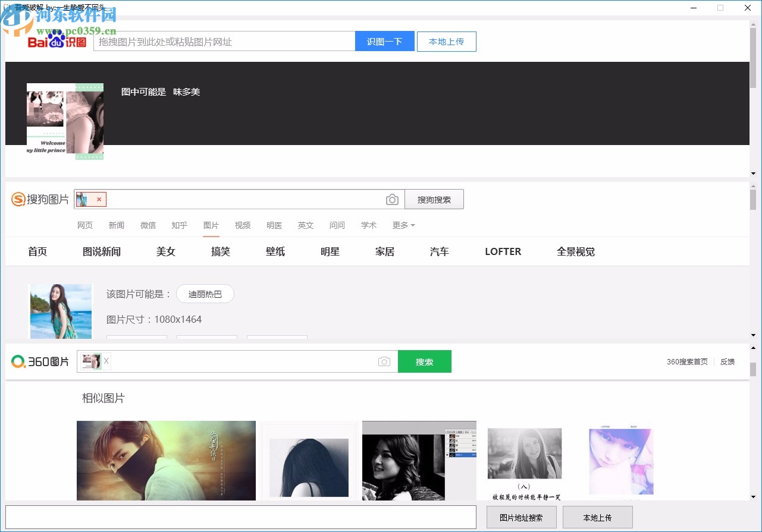Open the 图片地址搜索 option
The image size is (762, 532).
pos(521,517)
